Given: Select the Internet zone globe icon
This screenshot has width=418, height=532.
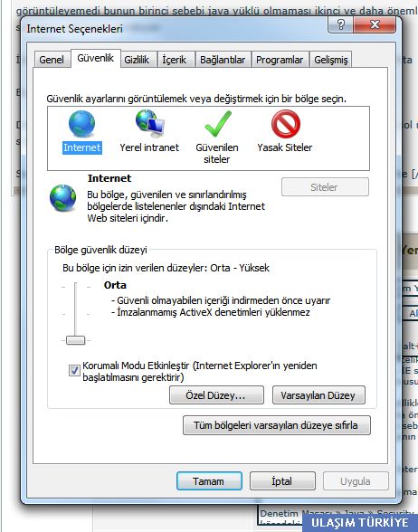Looking at the screenshot, I should point(81,124).
